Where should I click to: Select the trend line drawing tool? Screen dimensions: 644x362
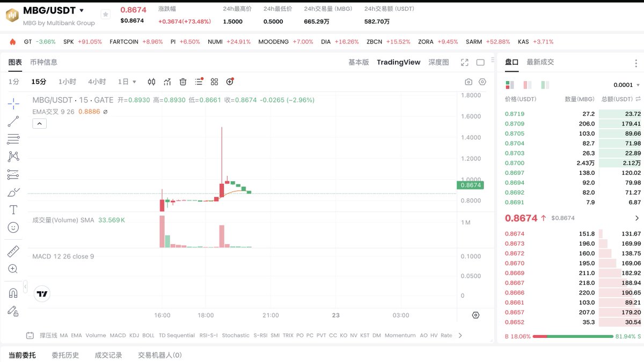(13, 121)
